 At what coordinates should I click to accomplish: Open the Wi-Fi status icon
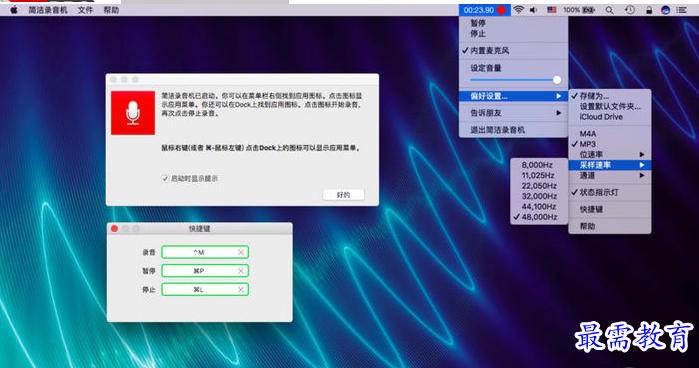point(518,10)
